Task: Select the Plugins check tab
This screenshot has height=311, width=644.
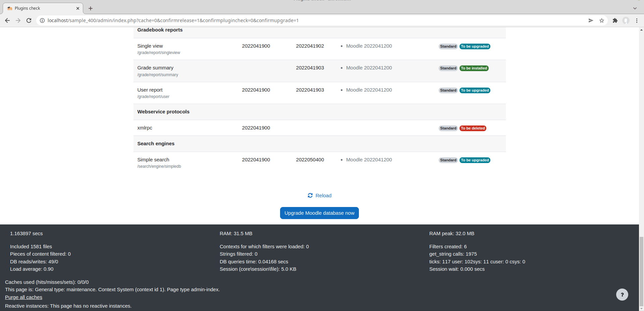Action: pyautogui.click(x=43, y=8)
